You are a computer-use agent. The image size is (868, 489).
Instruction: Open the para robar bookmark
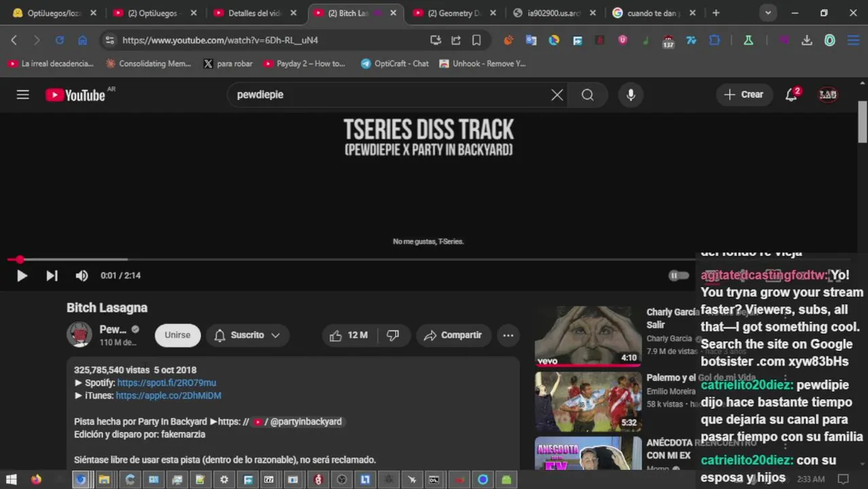click(228, 63)
